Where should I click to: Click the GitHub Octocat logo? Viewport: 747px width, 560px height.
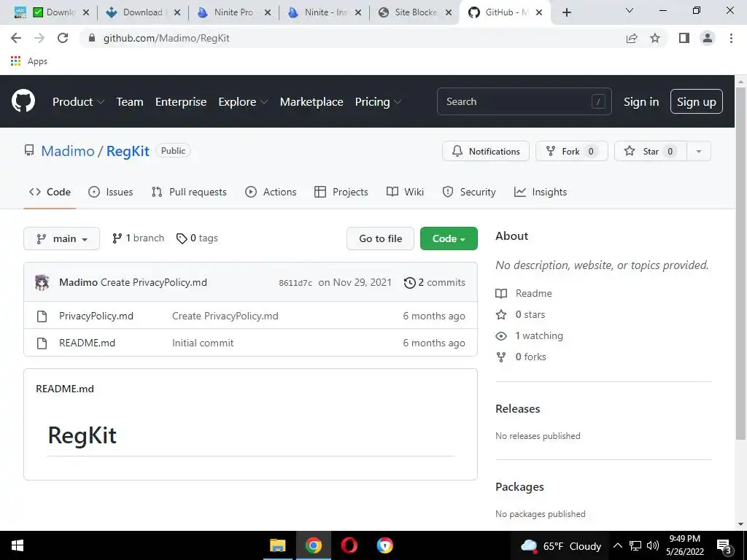click(x=23, y=101)
